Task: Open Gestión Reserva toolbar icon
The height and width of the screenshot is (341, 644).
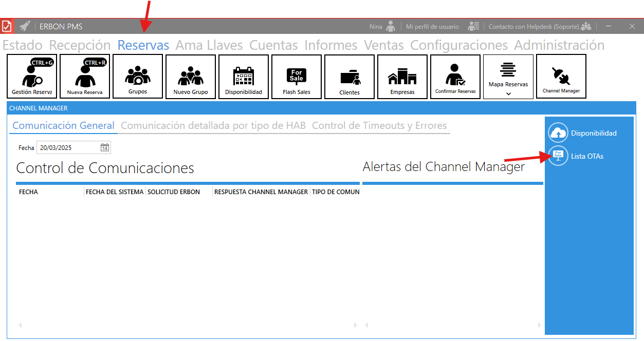Action: [32, 77]
